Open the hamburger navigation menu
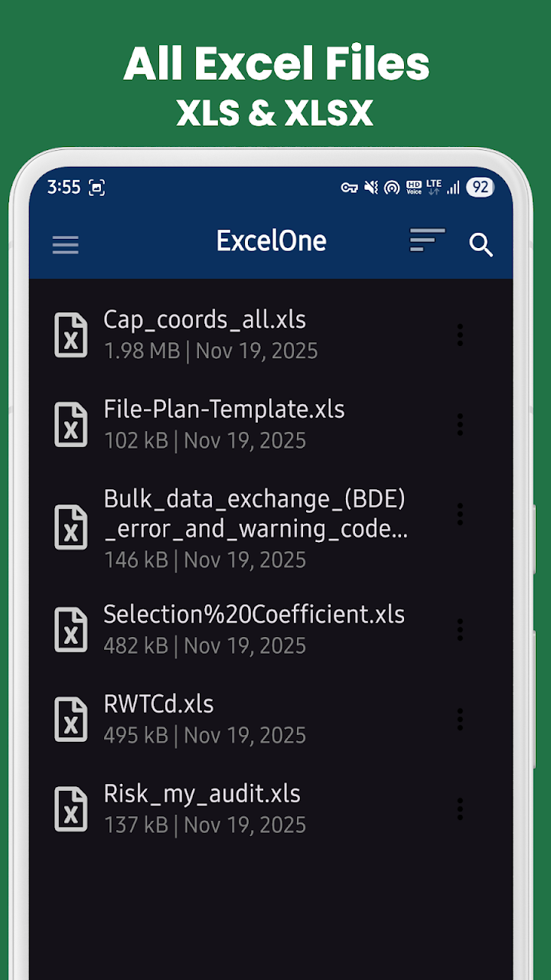 65,244
